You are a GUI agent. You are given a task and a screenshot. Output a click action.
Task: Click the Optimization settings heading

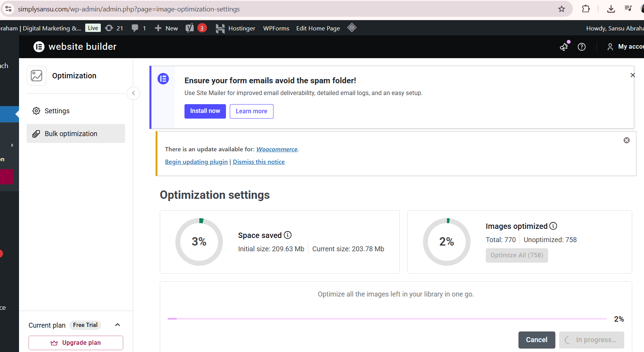click(x=215, y=195)
